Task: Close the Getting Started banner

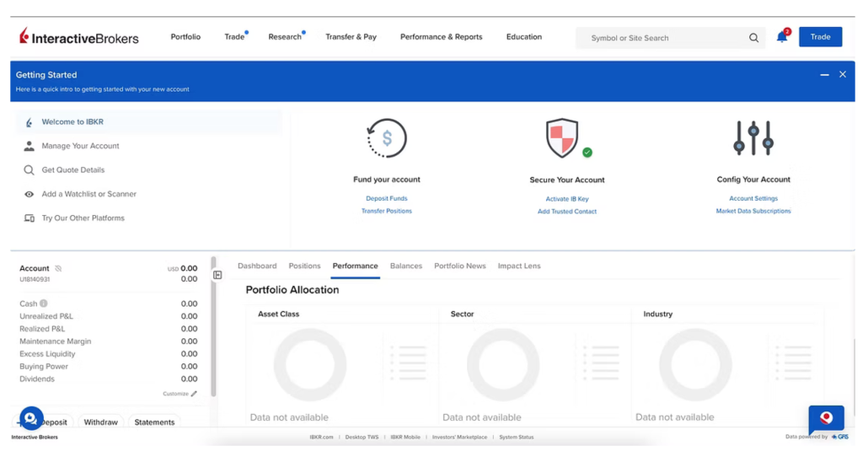Action: [x=843, y=74]
